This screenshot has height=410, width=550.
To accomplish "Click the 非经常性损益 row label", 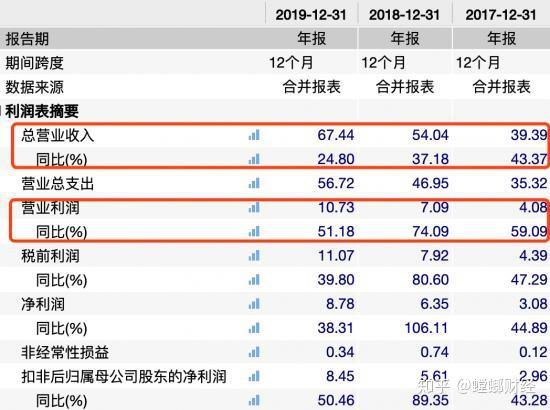I will pos(65,352).
